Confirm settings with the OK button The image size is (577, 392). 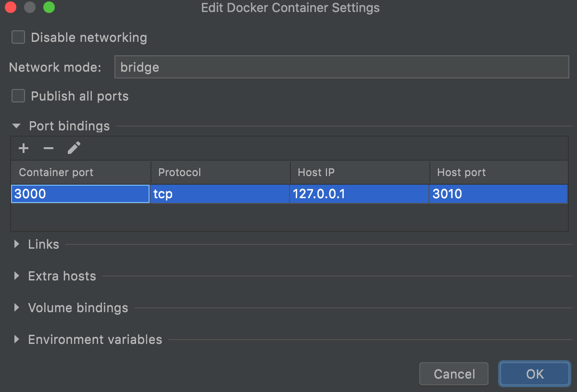tap(534, 374)
